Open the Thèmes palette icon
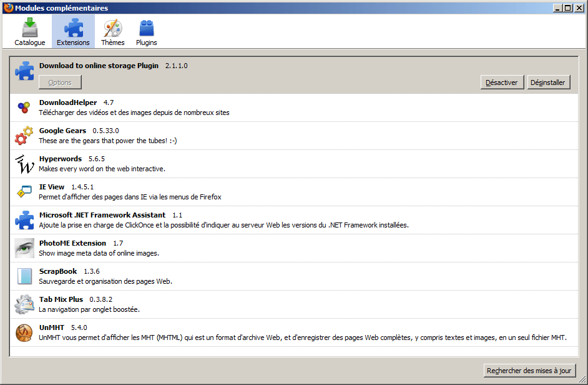This screenshot has width=588, height=385. [x=113, y=27]
